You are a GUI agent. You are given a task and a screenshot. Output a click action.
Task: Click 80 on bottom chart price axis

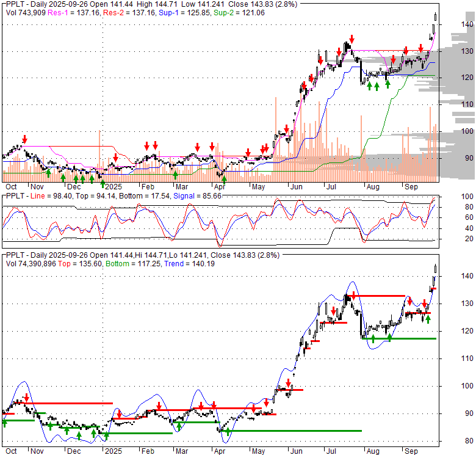[x=469, y=441]
